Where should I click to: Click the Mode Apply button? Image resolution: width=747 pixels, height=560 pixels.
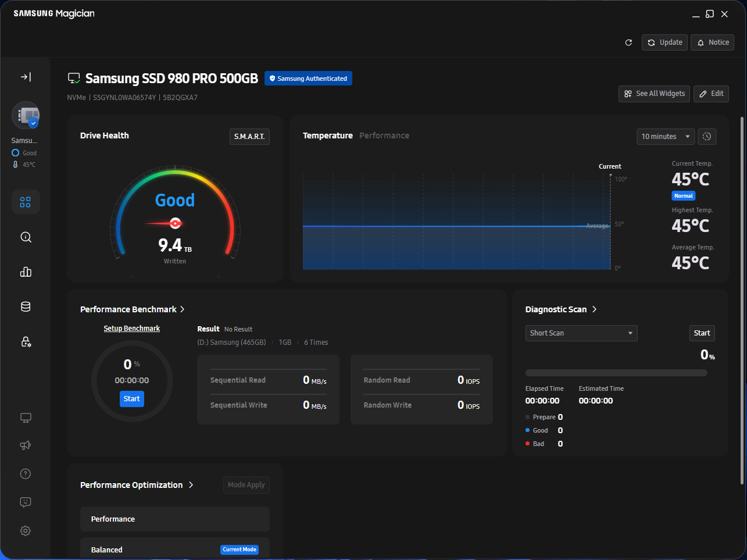click(x=246, y=485)
